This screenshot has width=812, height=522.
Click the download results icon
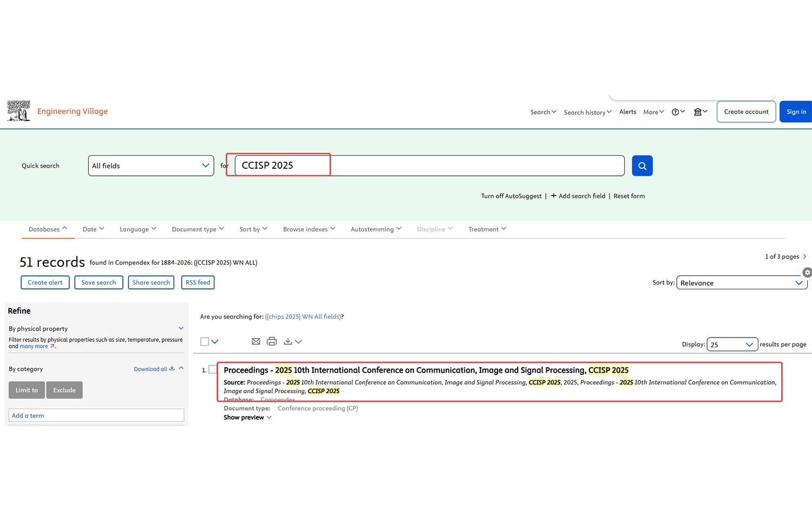(288, 341)
